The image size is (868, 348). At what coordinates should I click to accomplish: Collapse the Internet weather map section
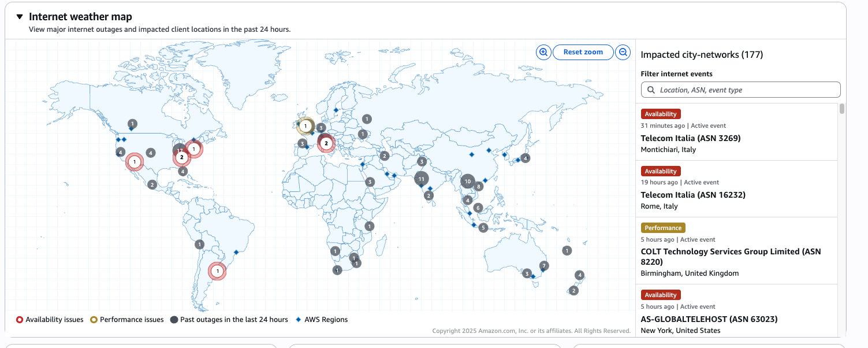click(20, 17)
